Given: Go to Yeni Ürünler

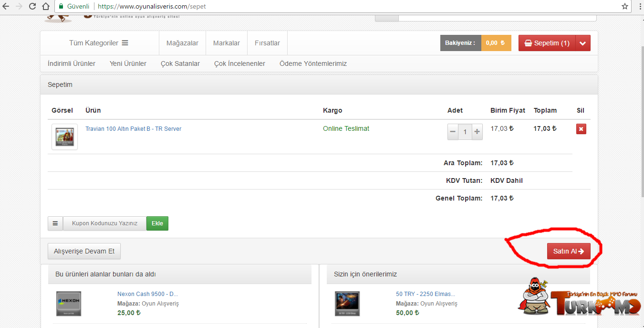Looking at the screenshot, I should point(128,63).
